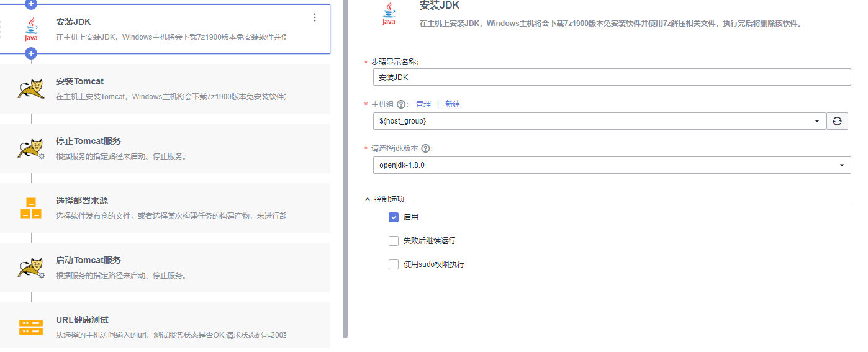
Task: Enable 使用sudo权限执行 option
Action: pos(394,264)
